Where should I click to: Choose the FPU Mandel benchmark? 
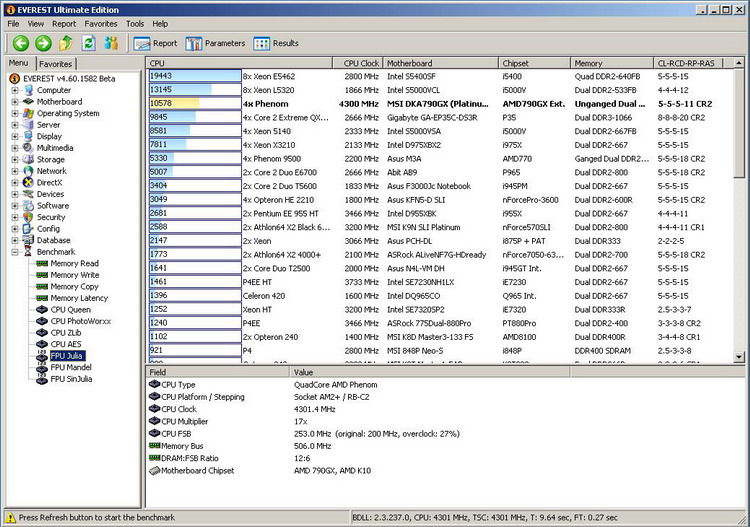point(72,368)
